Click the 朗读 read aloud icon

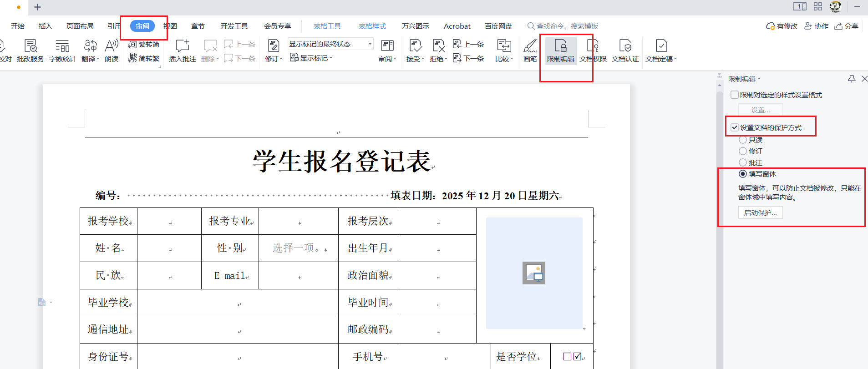(112, 51)
